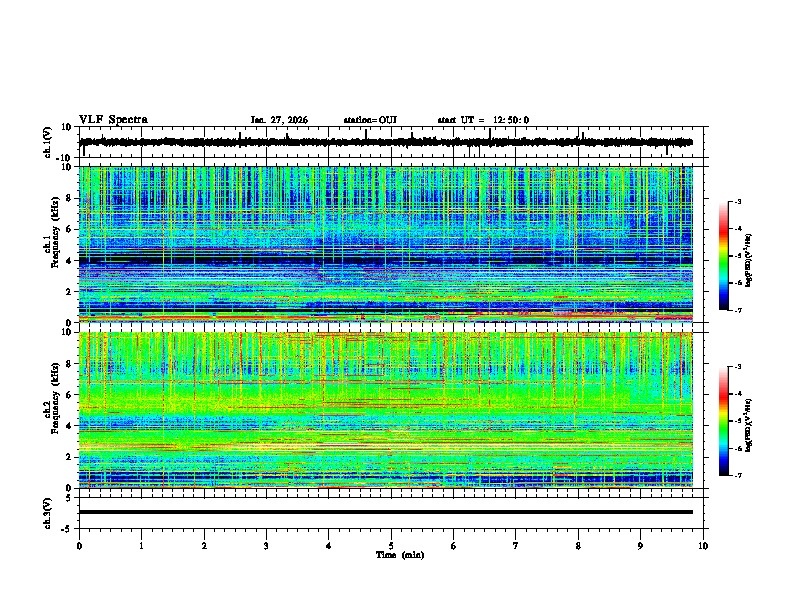The height and width of the screenshot is (612, 792).
Task: Click the '8' kHz tick of ch.1 spectrogram
Action: (x=69, y=198)
